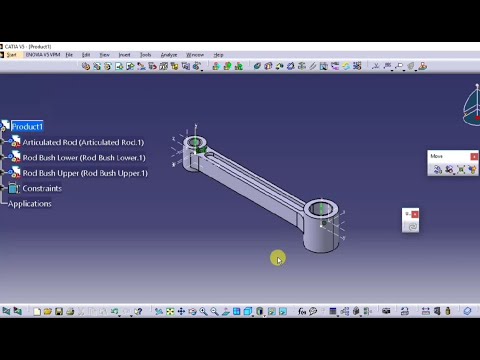Click the Reuse Pattern tool
480x360 pixels.
(357, 66)
